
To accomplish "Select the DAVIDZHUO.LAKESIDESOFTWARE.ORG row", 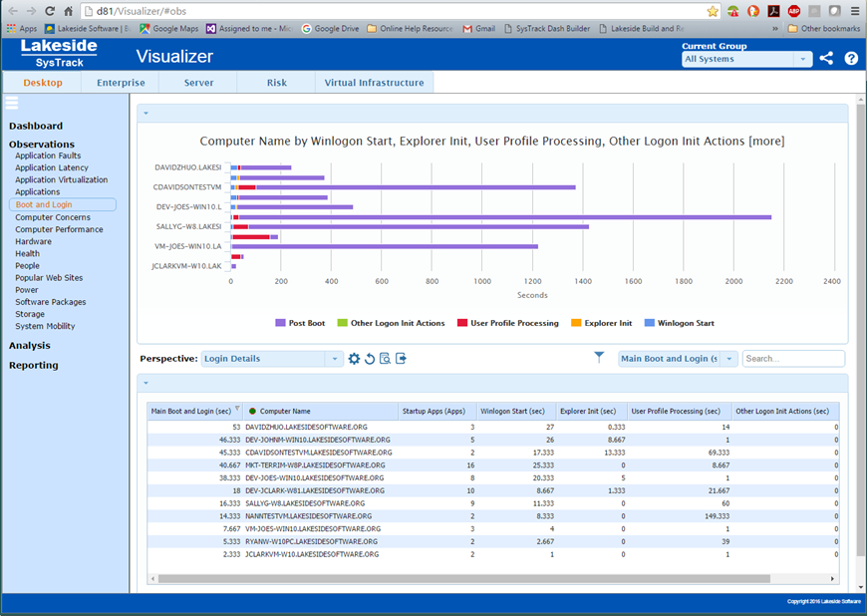I will tap(493, 427).
